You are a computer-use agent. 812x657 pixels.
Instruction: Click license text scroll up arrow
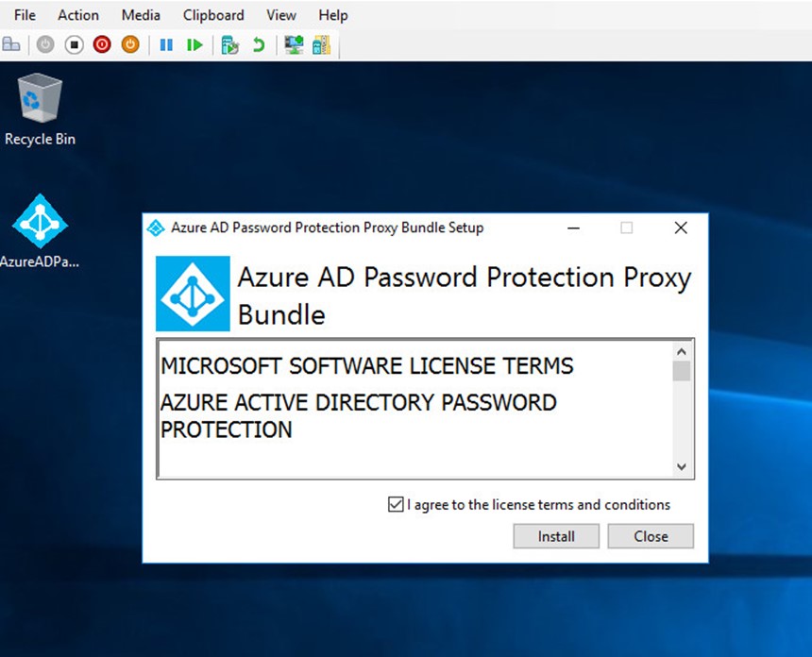click(682, 352)
